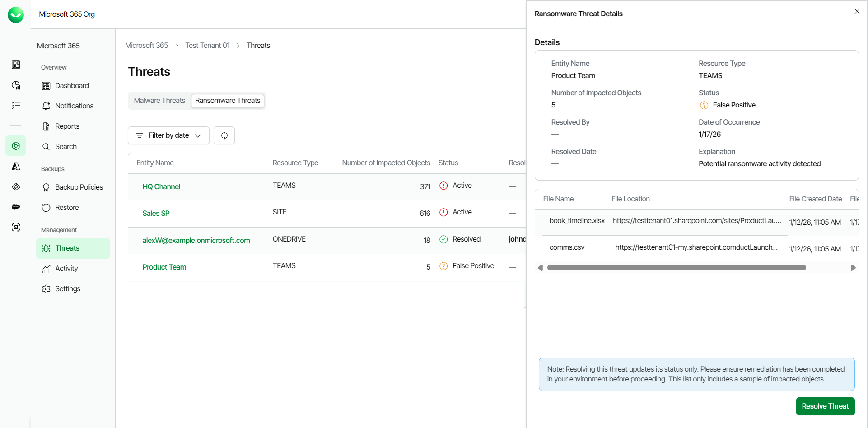
Task: Select the Microsoft 365 icon in the left rail
Action: (x=16, y=146)
